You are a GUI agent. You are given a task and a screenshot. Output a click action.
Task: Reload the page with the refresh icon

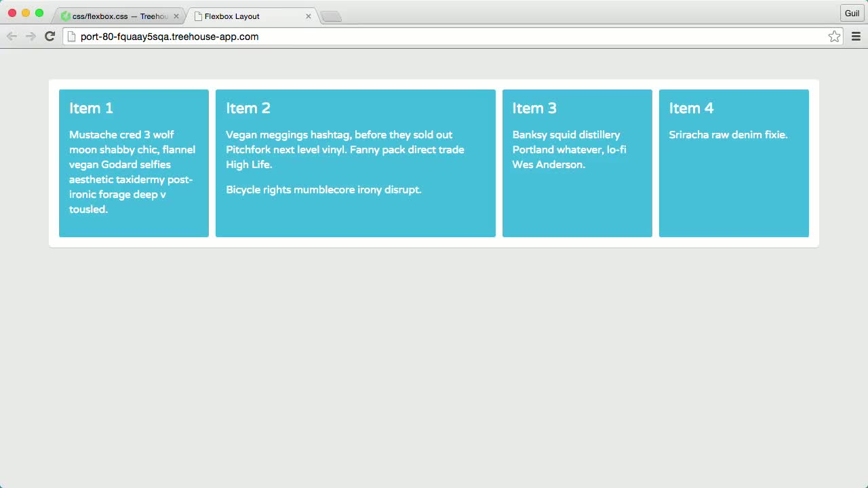click(x=50, y=37)
